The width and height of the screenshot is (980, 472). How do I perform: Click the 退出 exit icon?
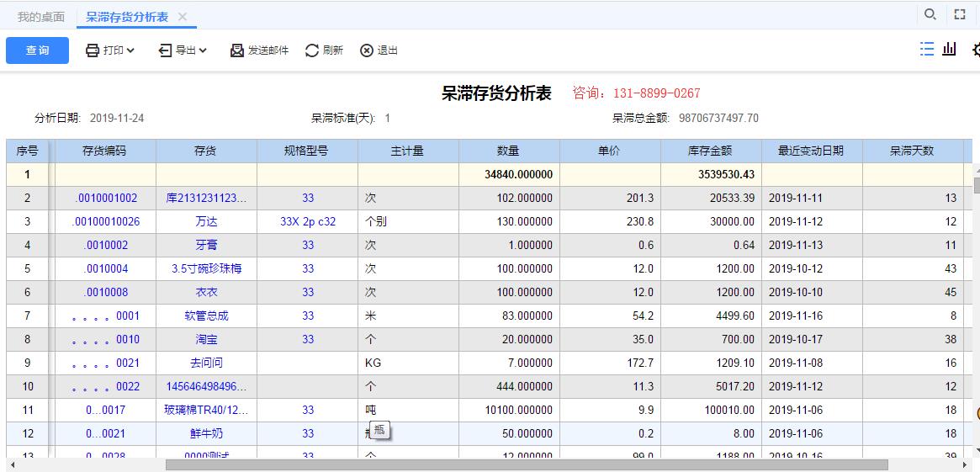pyautogui.click(x=367, y=50)
